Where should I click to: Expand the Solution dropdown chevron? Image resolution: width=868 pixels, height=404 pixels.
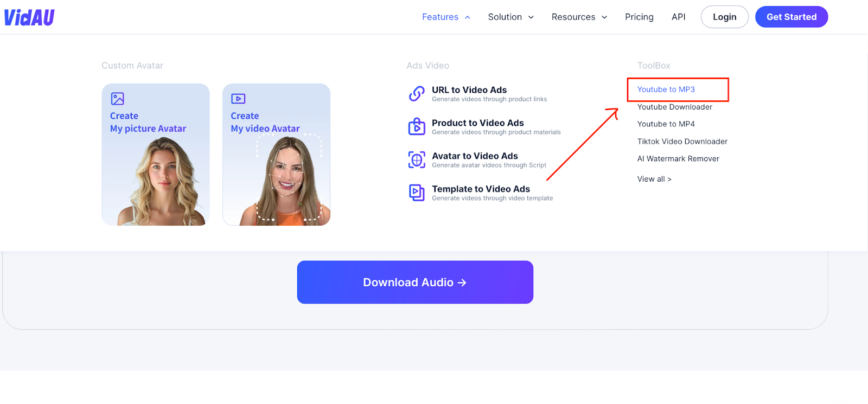point(531,17)
